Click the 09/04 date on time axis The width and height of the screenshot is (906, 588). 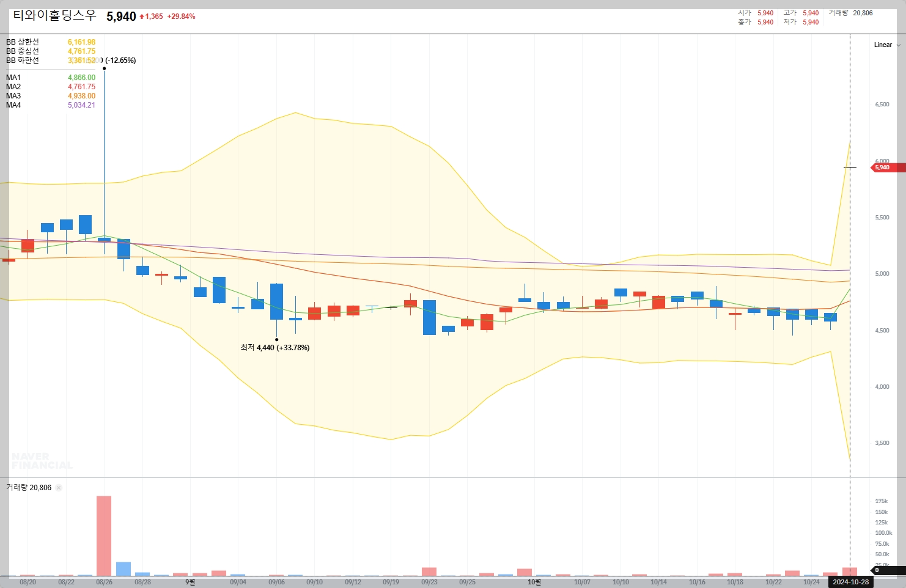tap(238, 582)
